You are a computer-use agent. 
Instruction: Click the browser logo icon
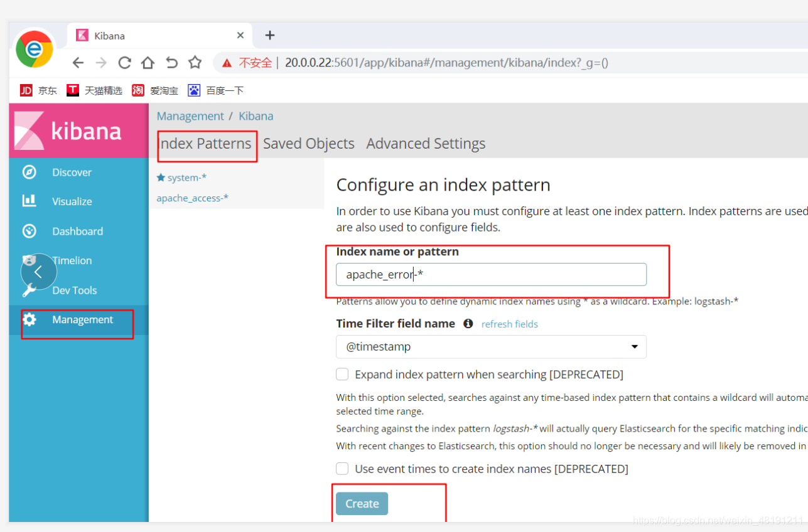click(34, 49)
